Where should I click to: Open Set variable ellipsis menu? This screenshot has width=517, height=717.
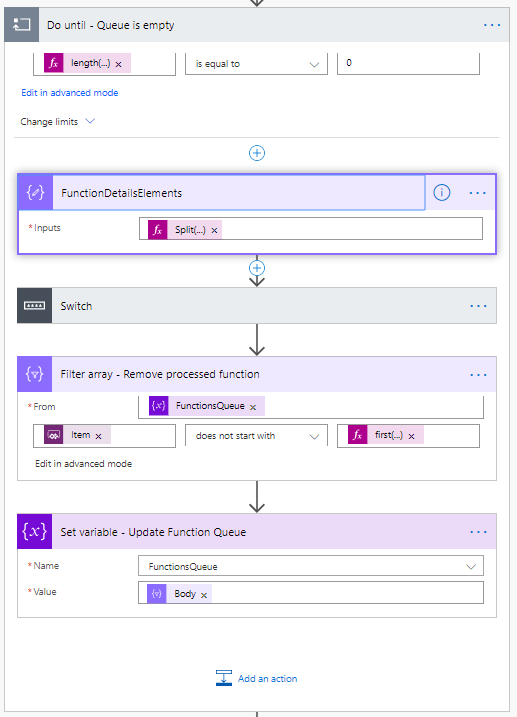click(478, 532)
